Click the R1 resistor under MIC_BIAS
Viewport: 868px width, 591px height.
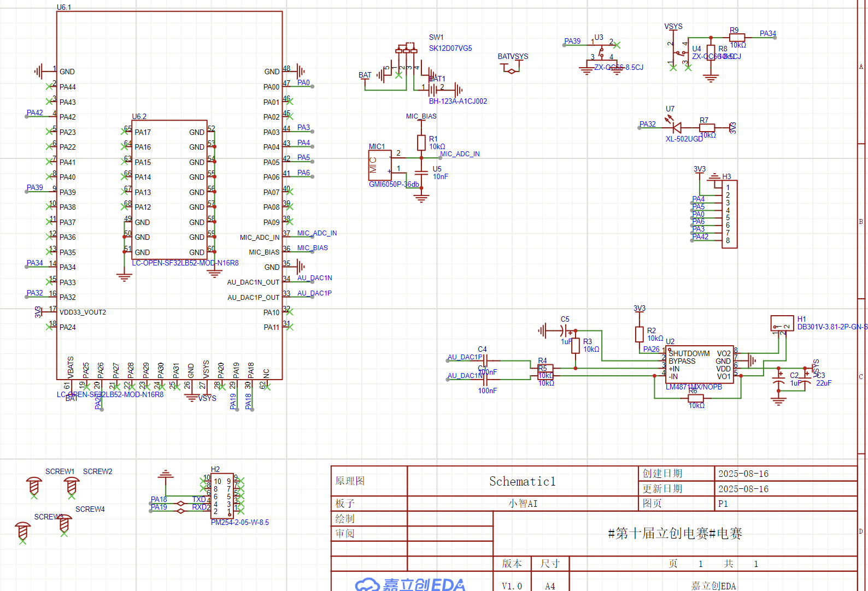coord(421,143)
